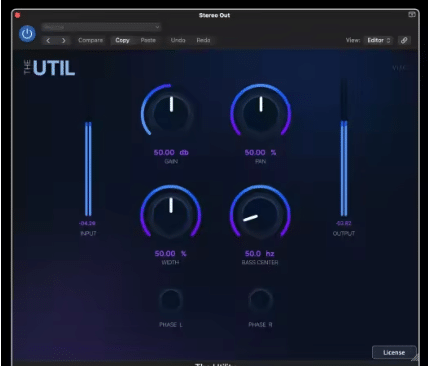Click the Width knob
The image size is (428, 366).
coord(171,215)
